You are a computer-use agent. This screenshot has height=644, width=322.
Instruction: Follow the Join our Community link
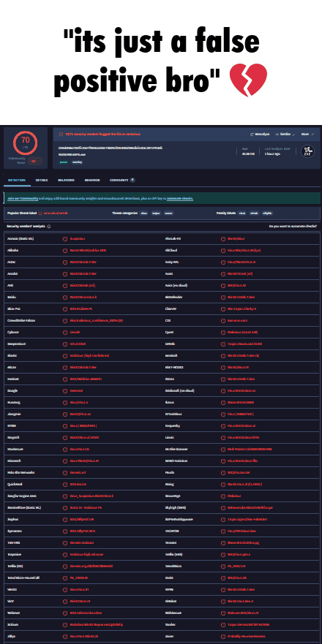23,198
